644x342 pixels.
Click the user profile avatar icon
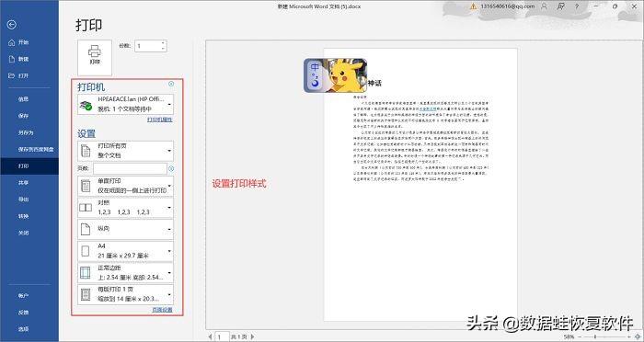(x=545, y=6)
